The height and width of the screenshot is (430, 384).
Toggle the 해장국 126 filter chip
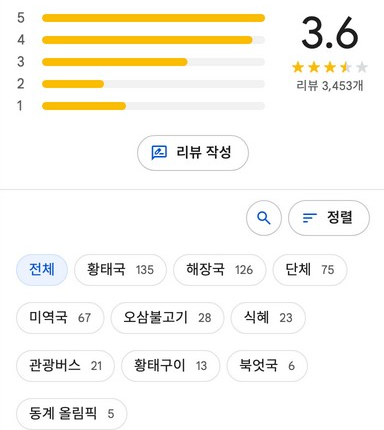tap(220, 270)
